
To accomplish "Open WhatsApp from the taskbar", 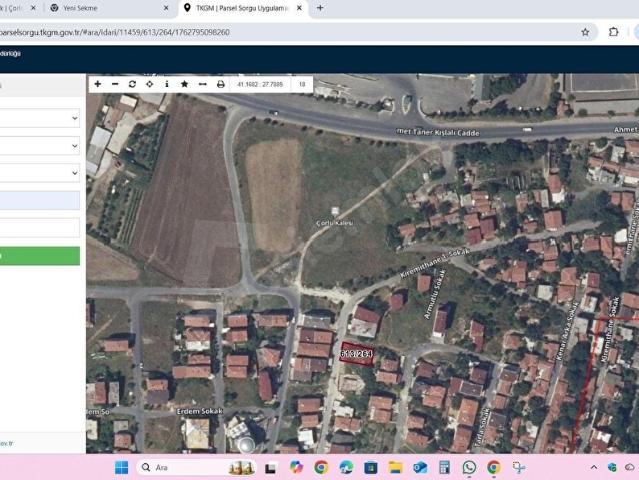I will (x=469, y=467).
